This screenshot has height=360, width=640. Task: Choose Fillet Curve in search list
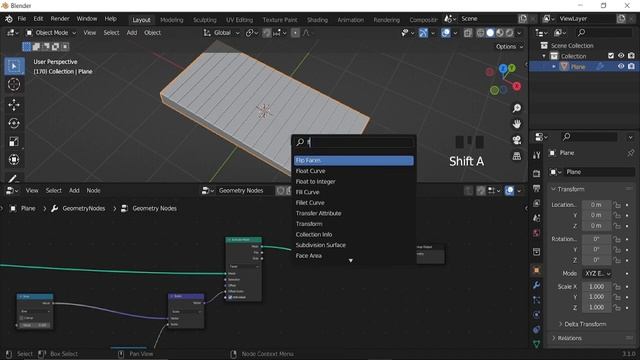click(353, 202)
